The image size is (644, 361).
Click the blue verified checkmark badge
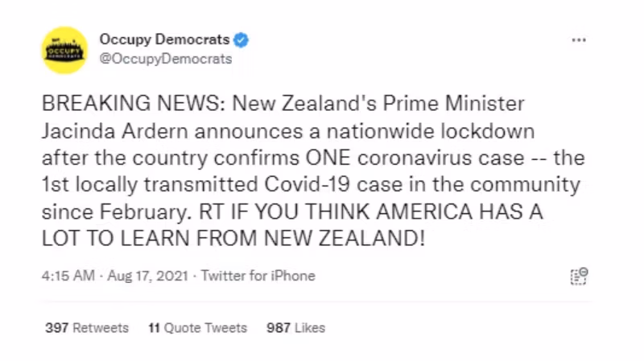click(241, 39)
